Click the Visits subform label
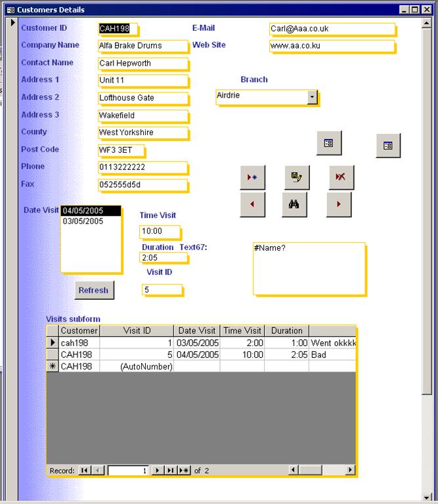Viewport: 438px width, 504px height. [x=73, y=319]
